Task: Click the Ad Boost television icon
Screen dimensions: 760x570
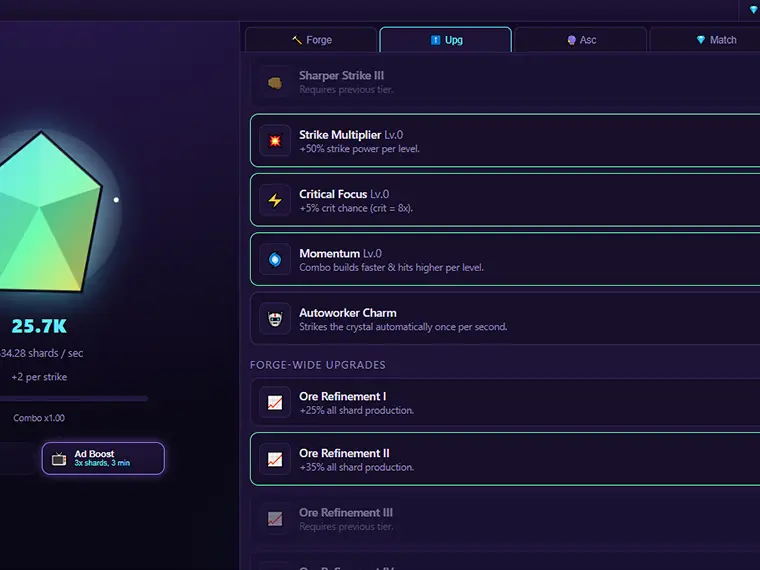Action: pyautogui.click(x=59, y=459)
